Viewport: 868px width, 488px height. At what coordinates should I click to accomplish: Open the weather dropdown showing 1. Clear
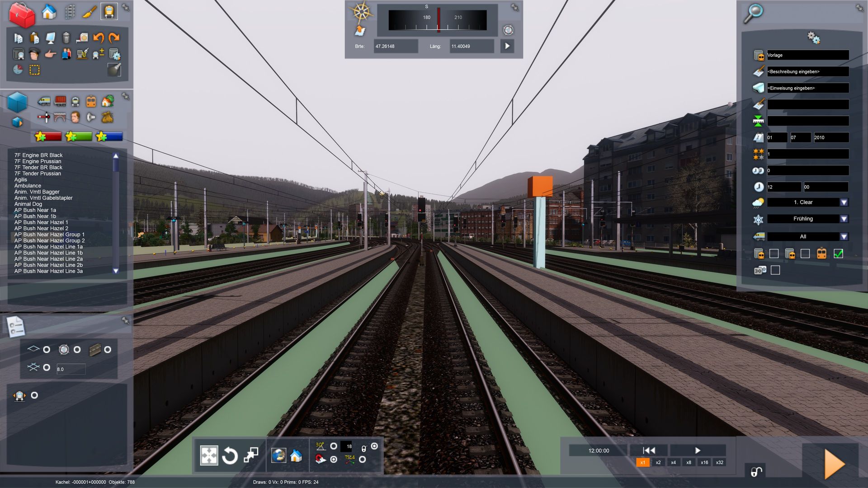click(844, 202)
